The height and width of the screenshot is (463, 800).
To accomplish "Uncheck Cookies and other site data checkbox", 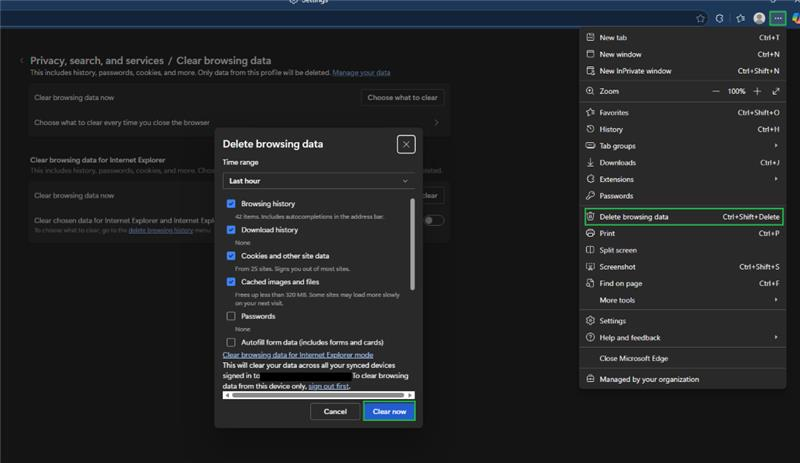I will click(x=231, y=256).
